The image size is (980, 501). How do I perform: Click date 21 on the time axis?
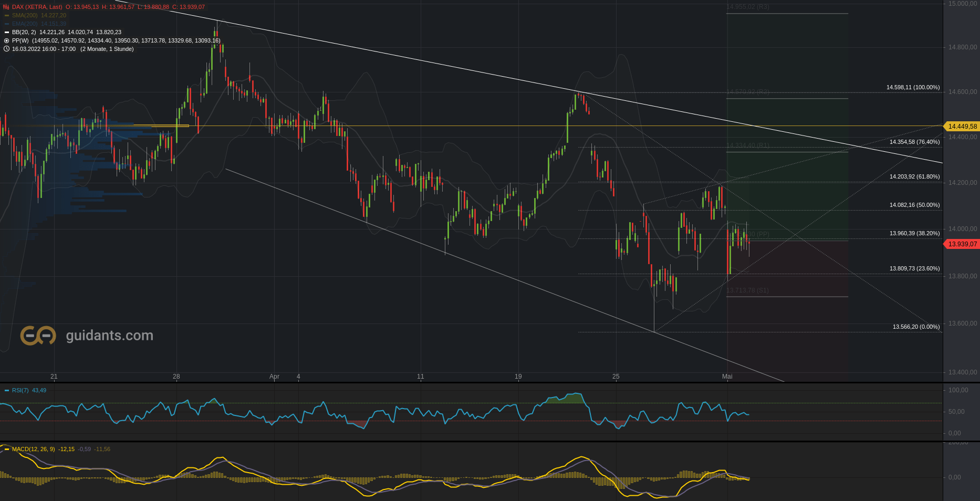54,377
